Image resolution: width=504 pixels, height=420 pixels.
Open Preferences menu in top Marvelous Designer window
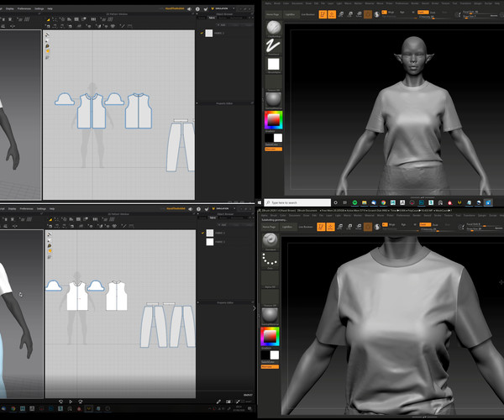click(x=24, y=8)
